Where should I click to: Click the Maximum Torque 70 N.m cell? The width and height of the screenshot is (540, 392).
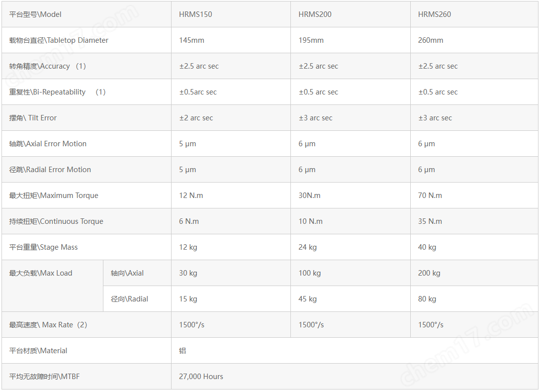click(474, 195)
